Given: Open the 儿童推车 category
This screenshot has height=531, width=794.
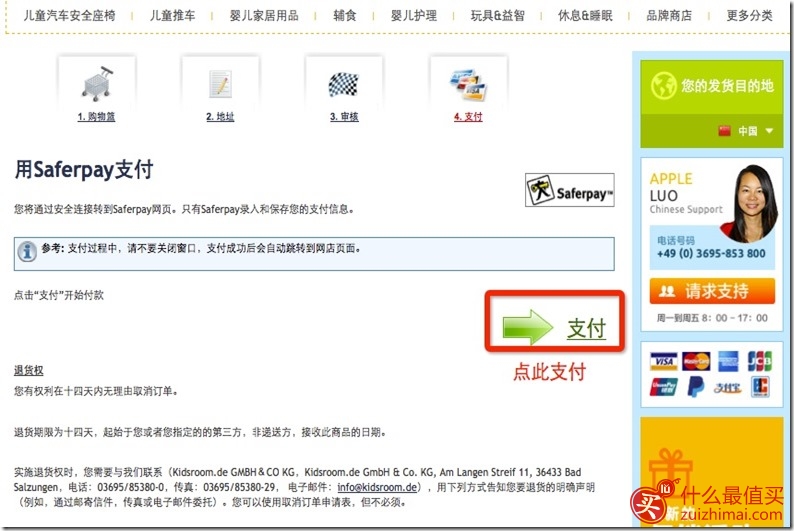Looking at the screenshot, I should (172, 16).
